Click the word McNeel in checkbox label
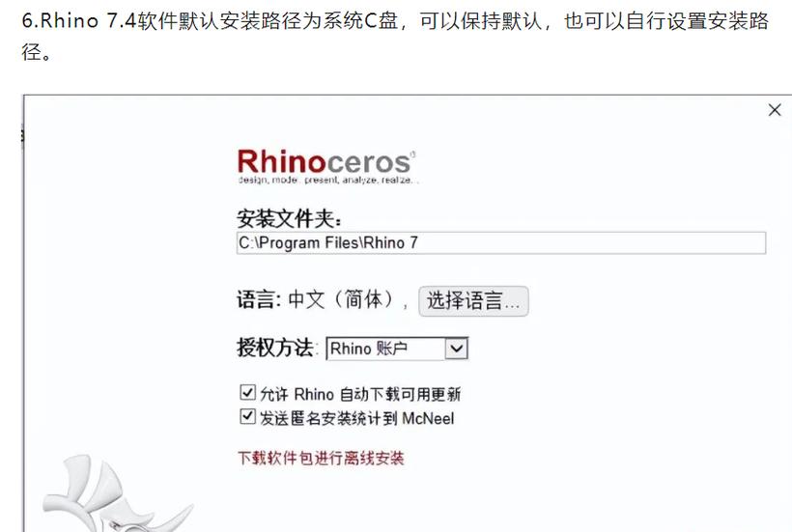Screen dimensions: 792x532 click(428, 418)
